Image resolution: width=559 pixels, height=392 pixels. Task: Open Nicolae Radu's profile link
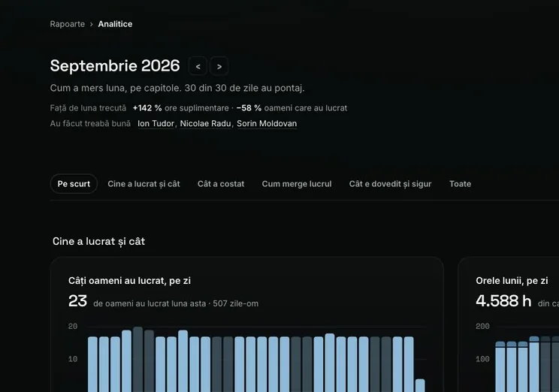click(x=205, y=124)
